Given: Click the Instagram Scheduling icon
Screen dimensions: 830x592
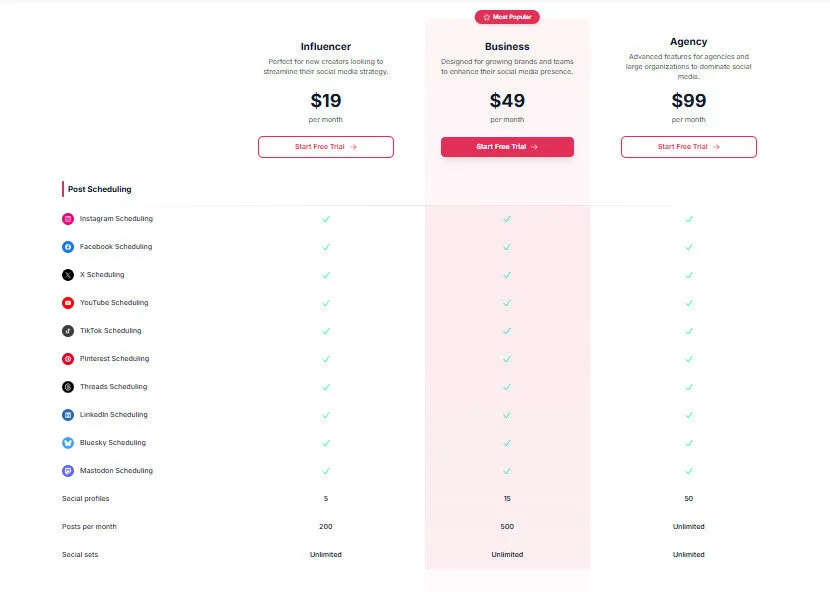Looking at the screenshot, I should 68,218.
